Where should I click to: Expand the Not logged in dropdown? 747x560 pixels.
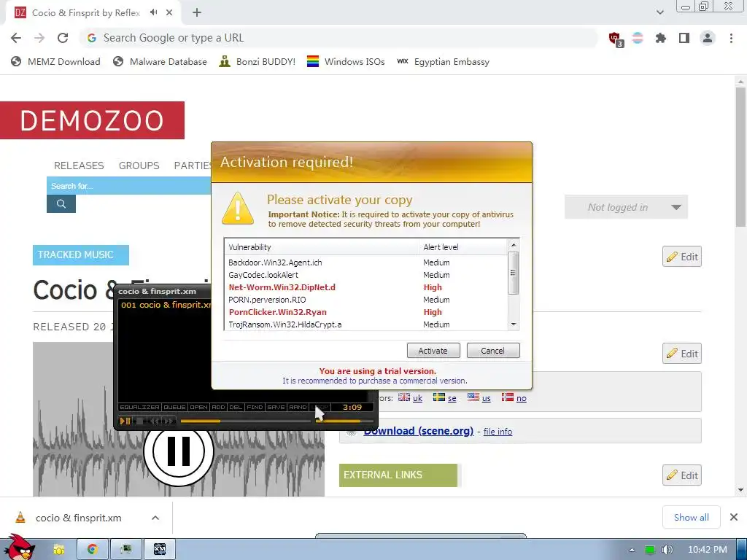626,207
